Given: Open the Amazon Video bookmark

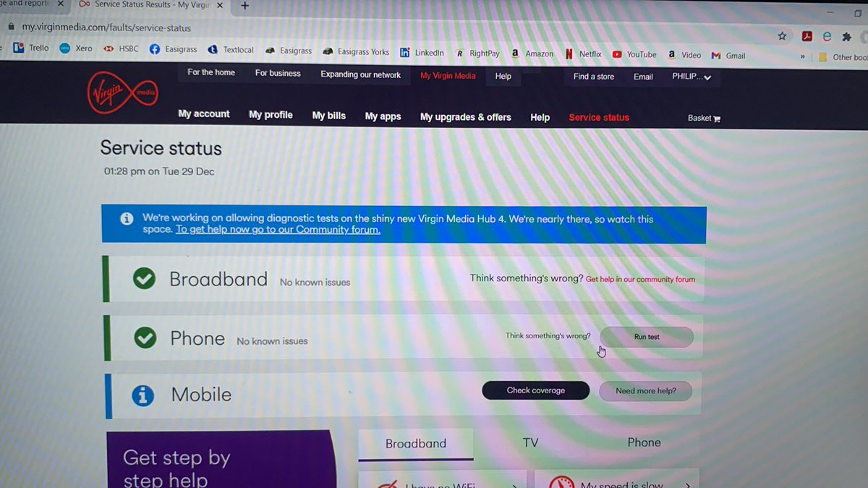Looking at the screenshot, I should (x=684, y=55).
